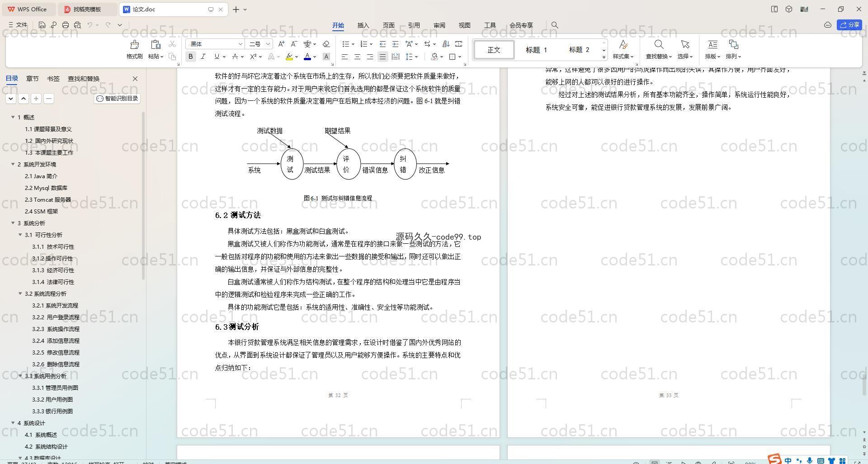This screenshot has width=868, height=464.
Task: Click outline add (+) level button
Action: [36, 99]
